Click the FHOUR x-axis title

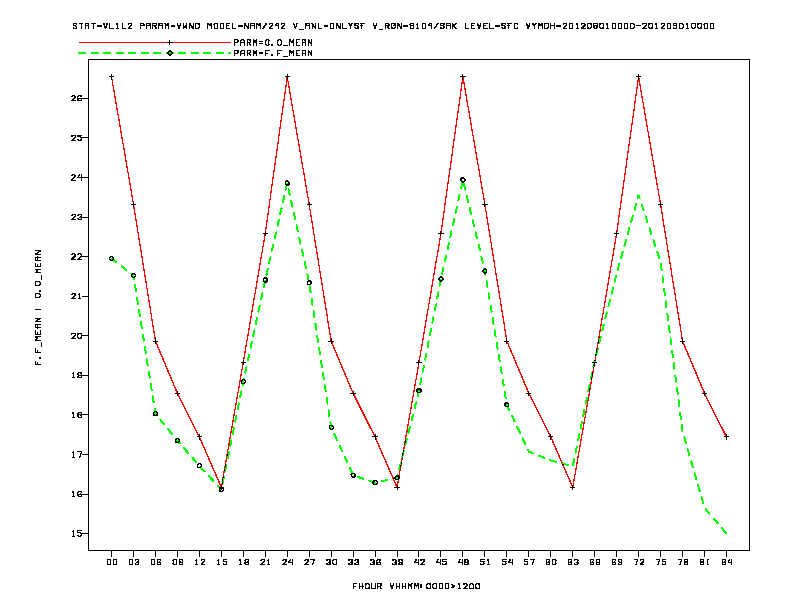pos(416,586)
